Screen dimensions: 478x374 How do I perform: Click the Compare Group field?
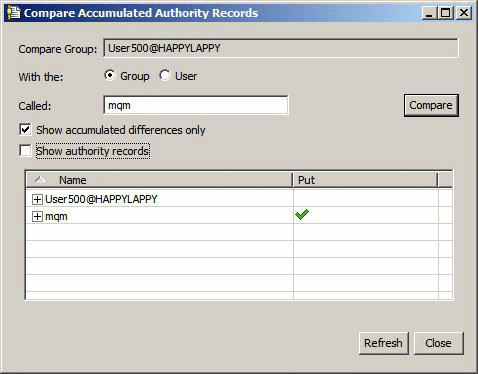click(x=281, y=48)
